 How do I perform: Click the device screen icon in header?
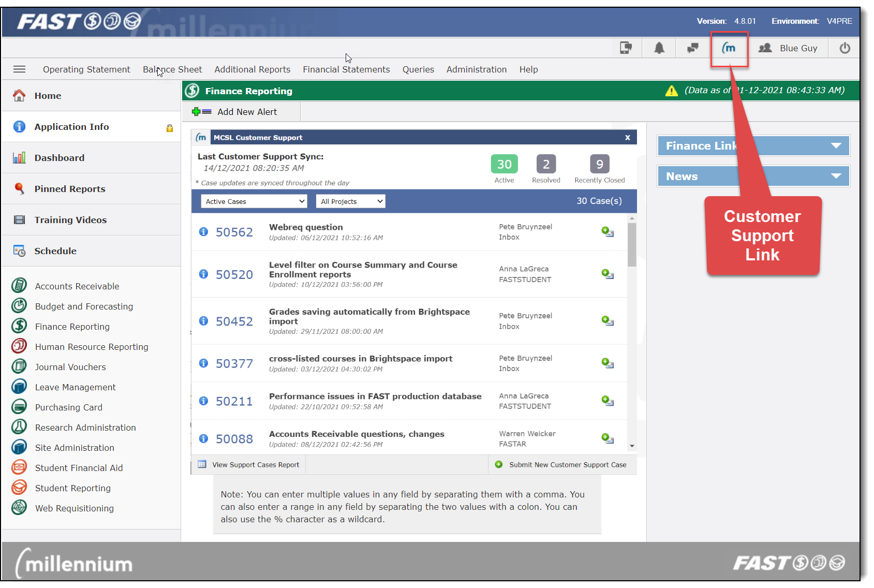[626, 48]
